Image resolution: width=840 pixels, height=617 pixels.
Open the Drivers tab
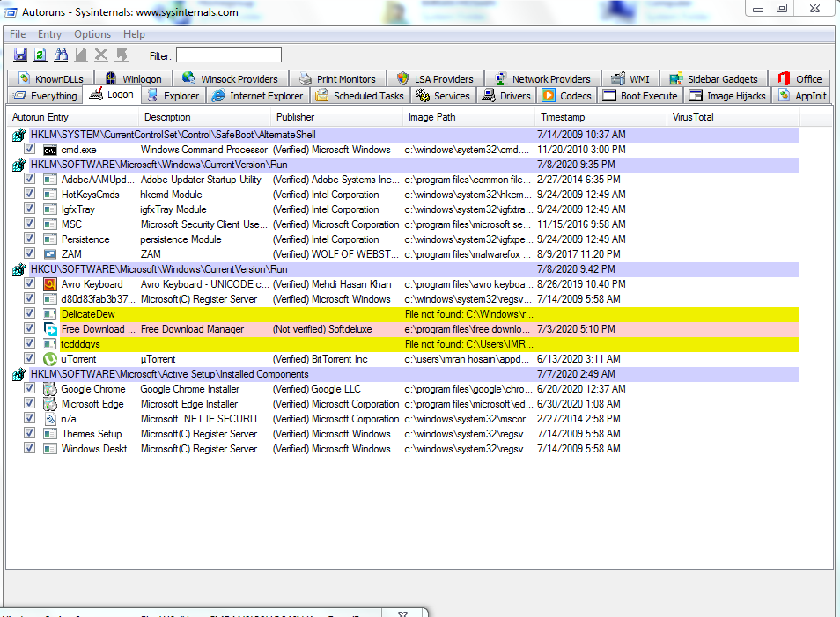coord(507,96)
